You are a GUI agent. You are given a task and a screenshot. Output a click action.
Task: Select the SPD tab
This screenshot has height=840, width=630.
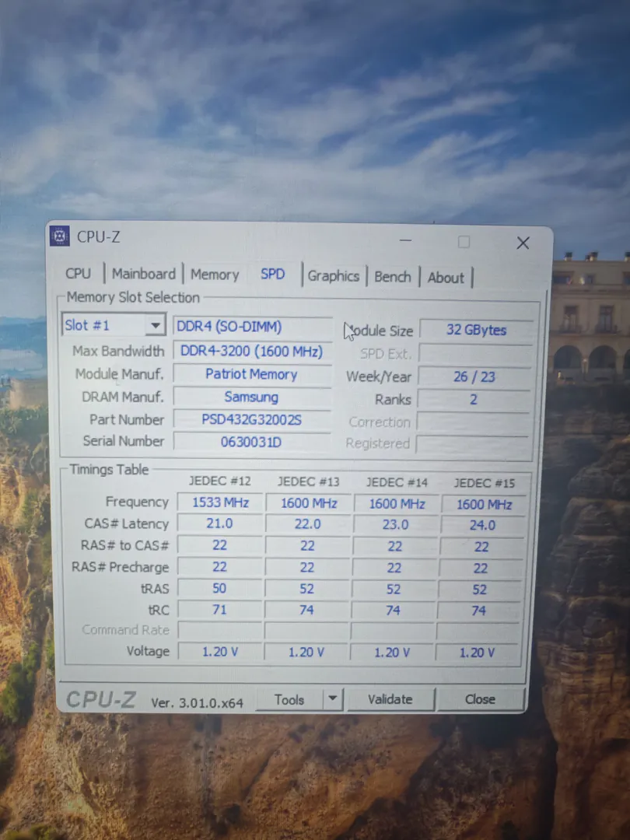pyautogui.click(x=273, y=275)
